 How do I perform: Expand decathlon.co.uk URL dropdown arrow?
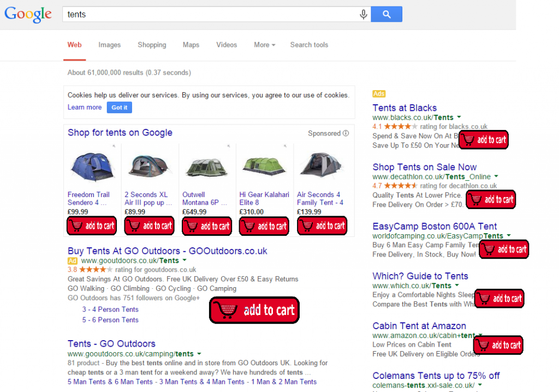(496, 176)
